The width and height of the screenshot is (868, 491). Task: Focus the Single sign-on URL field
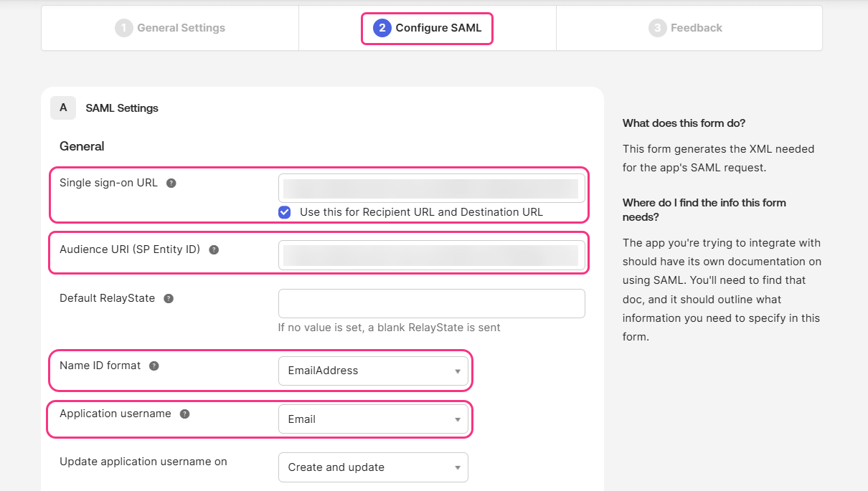pyautogui.click(x=432, y=189)
